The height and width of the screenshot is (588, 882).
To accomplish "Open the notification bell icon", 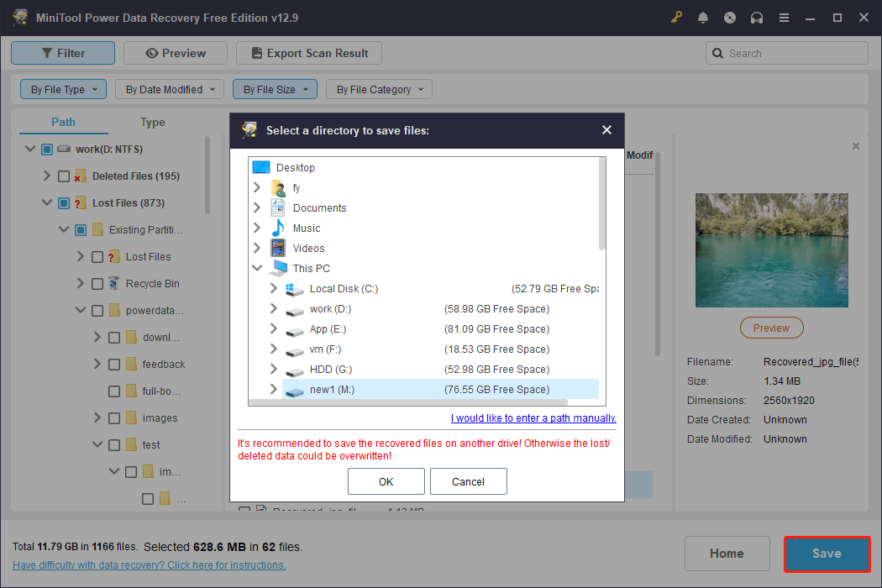I will tap(702, 18).
